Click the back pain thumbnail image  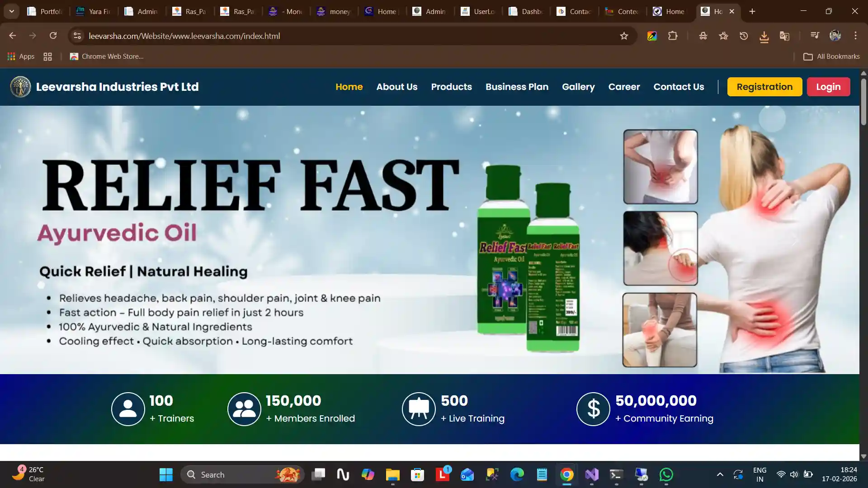[x=660, y=167]
